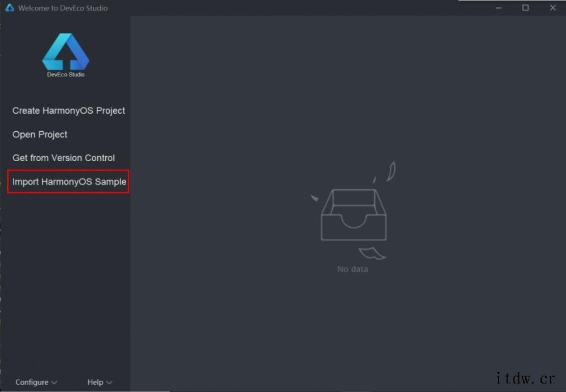566x392 pixels.
Task: Click the DevEco Studio logo
Action: pyautogui.click(x=66, y=55)
